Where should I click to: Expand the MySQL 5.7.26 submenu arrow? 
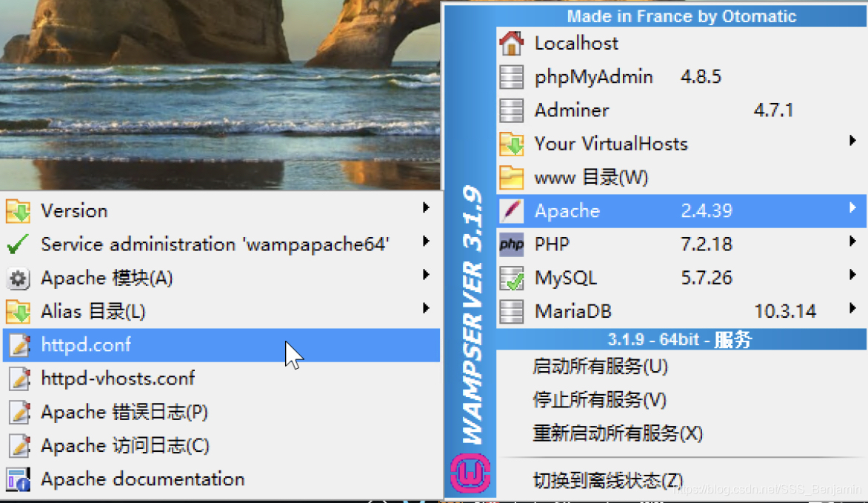pos(853,275)
